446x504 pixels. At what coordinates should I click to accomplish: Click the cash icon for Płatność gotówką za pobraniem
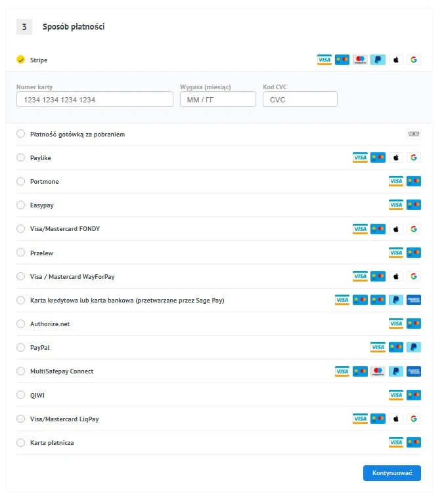(x=413, y=134)
